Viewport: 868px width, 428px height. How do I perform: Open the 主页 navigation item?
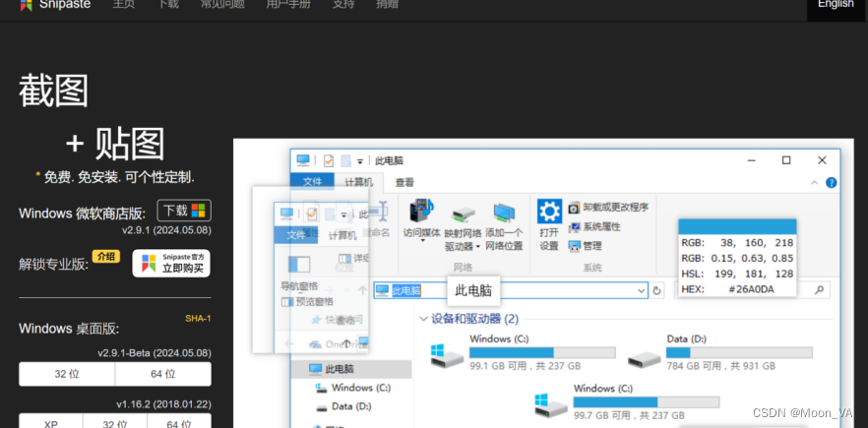123,5
